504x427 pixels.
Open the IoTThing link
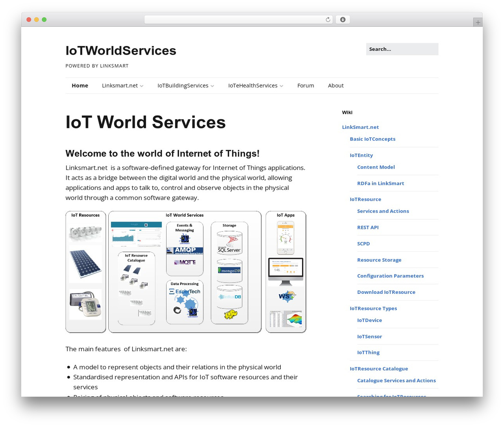click(368, 353)
